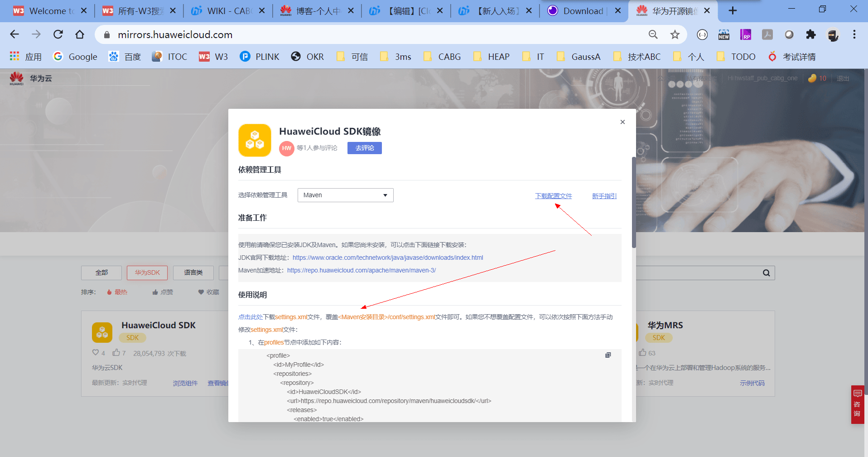Viewport: 868px width, 457px height.
Task: Bookmark this page with the star
Action: [675, 34]
